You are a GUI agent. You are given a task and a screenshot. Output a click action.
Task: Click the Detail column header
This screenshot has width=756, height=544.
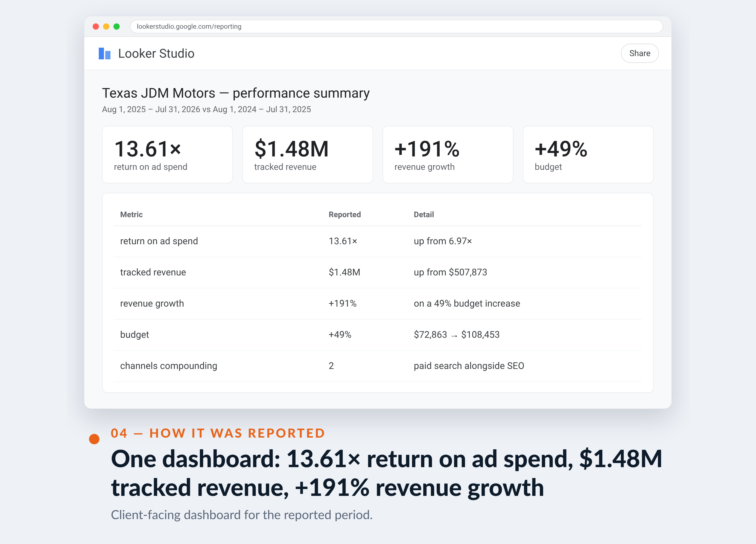pyautogui.click(x=424, y=214)
